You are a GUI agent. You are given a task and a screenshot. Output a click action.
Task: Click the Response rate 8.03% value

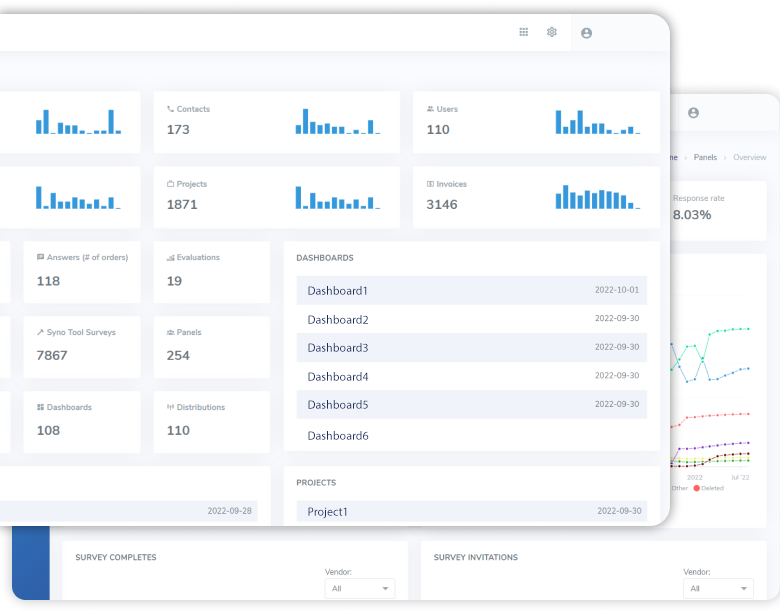tap(692, 215)
